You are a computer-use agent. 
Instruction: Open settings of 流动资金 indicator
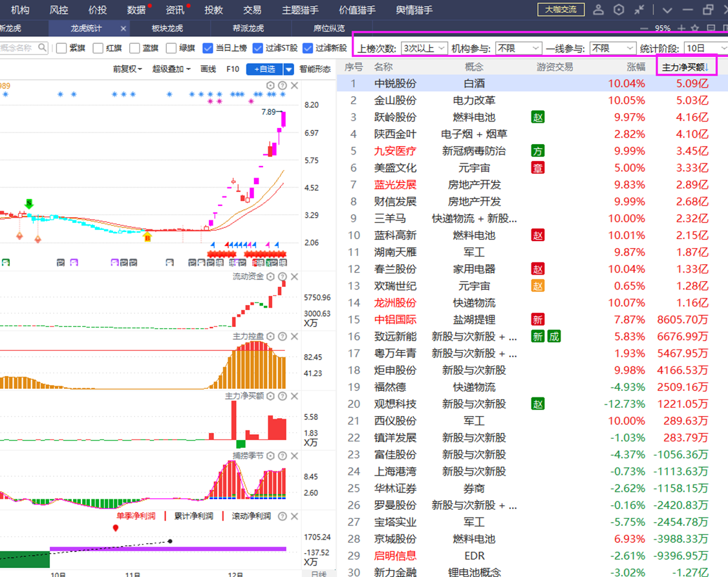270,277
